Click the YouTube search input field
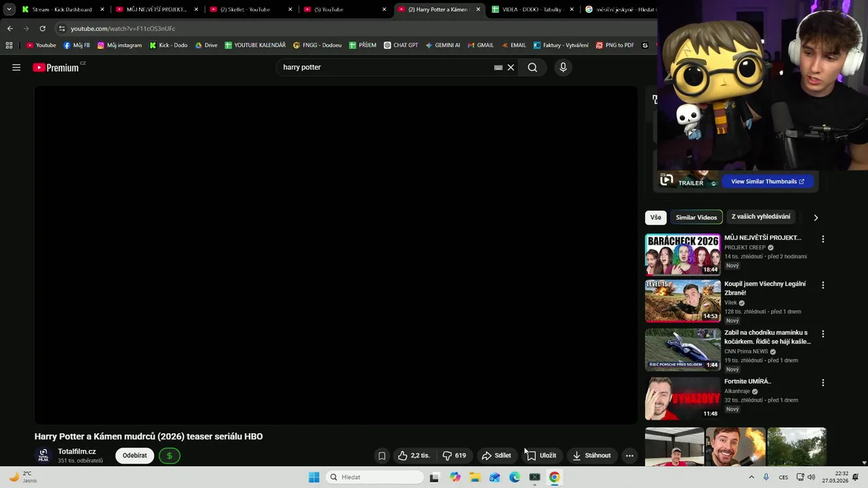 pos(387,67)
